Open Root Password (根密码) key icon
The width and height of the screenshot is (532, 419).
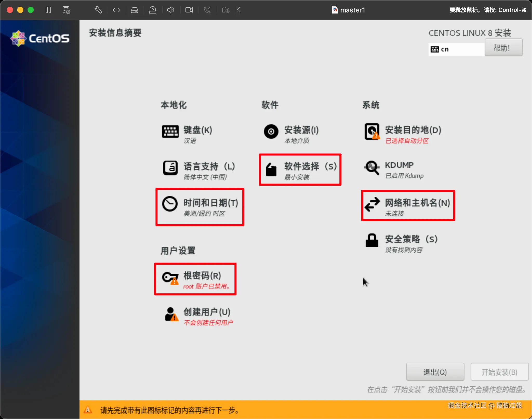point(170,278)
